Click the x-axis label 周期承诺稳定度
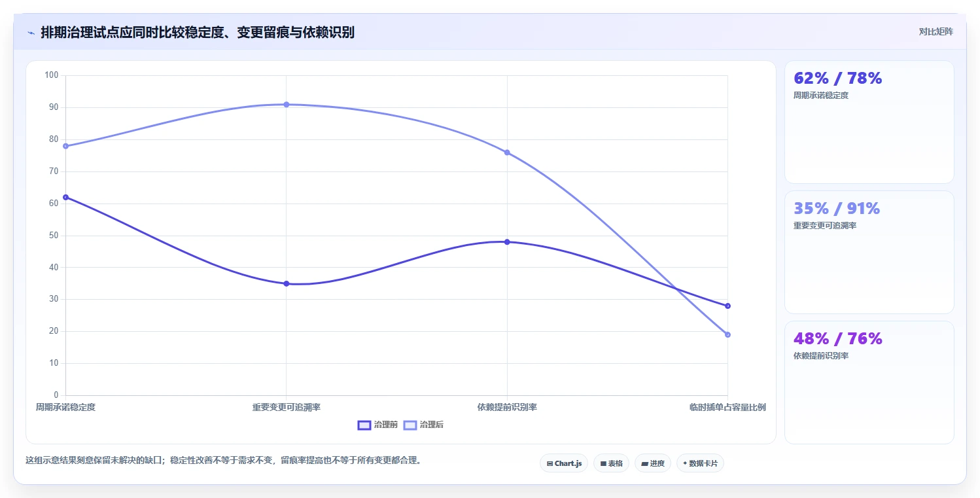This screenshot has width=980, height=498. tap(65, 408)
